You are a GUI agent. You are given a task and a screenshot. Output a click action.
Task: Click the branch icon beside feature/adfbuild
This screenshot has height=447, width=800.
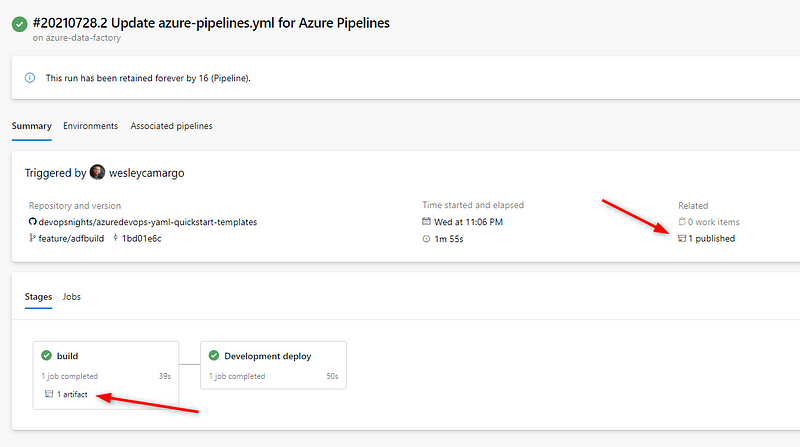(32, 239)
